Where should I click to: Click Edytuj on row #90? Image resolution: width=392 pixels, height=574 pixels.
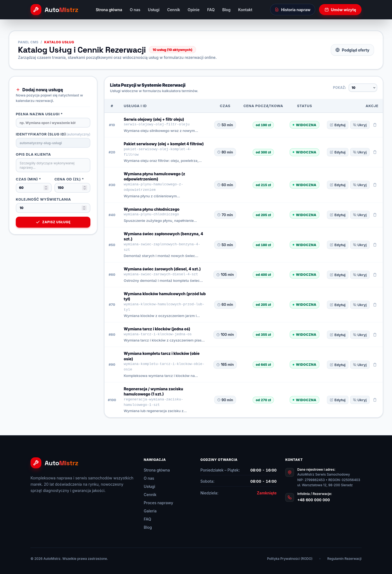(338, 365)
